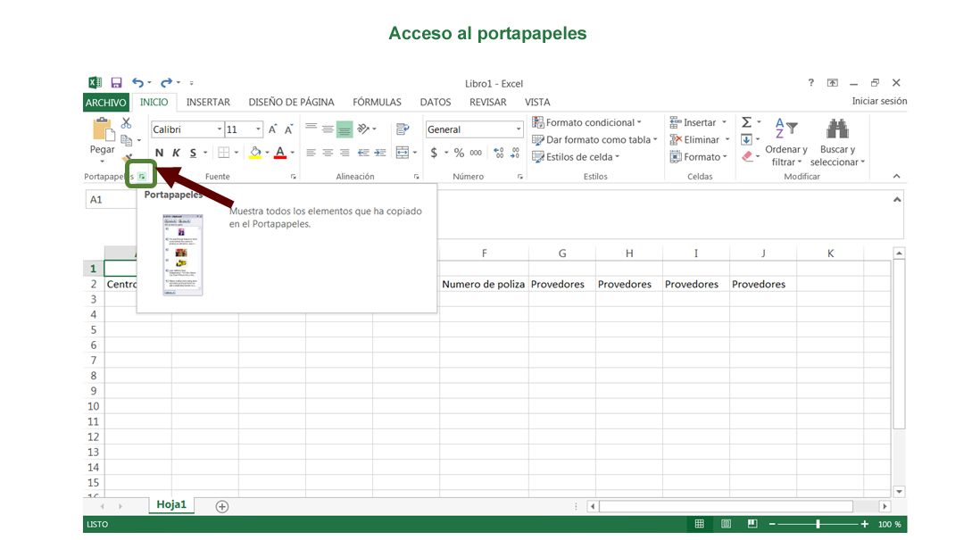The image size is (980, 540).
Task: Click the Cortar scissors icon
Action: (126, 123)
